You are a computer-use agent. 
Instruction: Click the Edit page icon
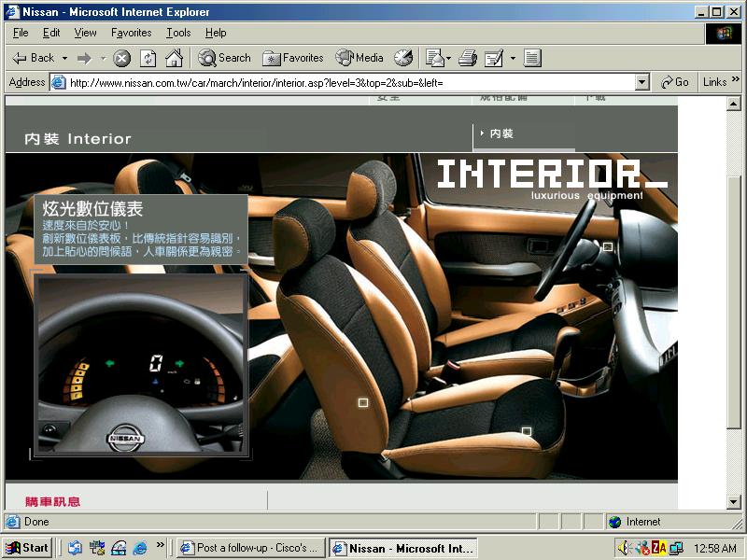tap(494, 58)
